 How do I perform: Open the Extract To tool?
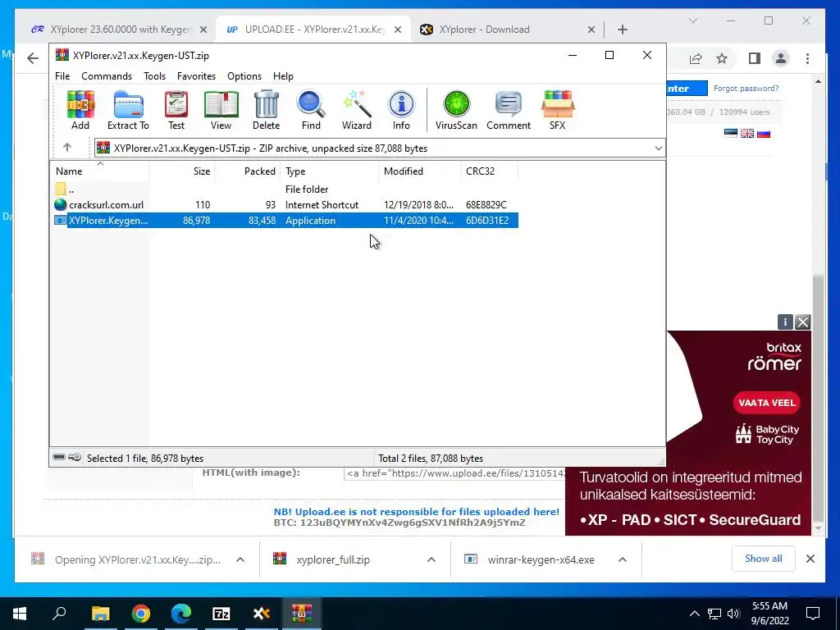pyautogui.click(x=128, y=110)
